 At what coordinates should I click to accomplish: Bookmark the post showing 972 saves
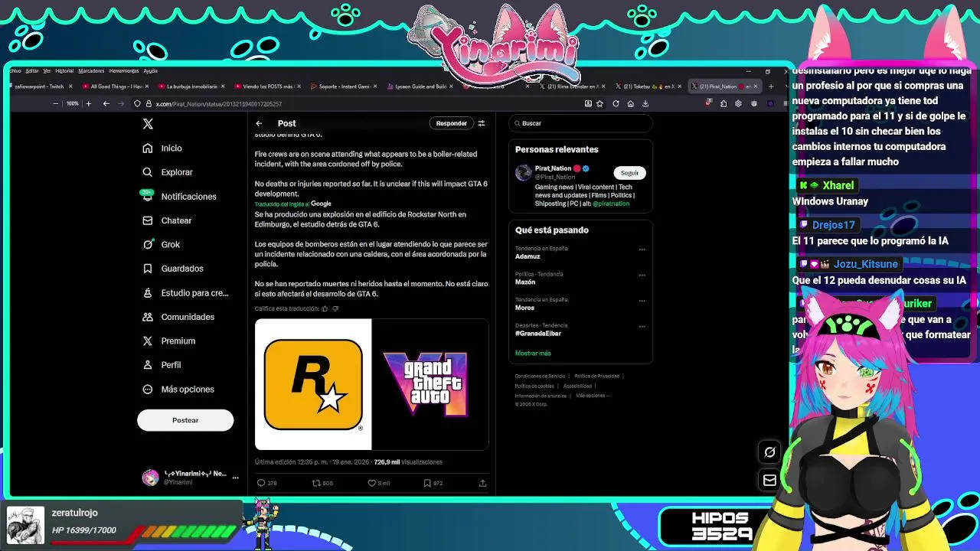pos(427,483)
